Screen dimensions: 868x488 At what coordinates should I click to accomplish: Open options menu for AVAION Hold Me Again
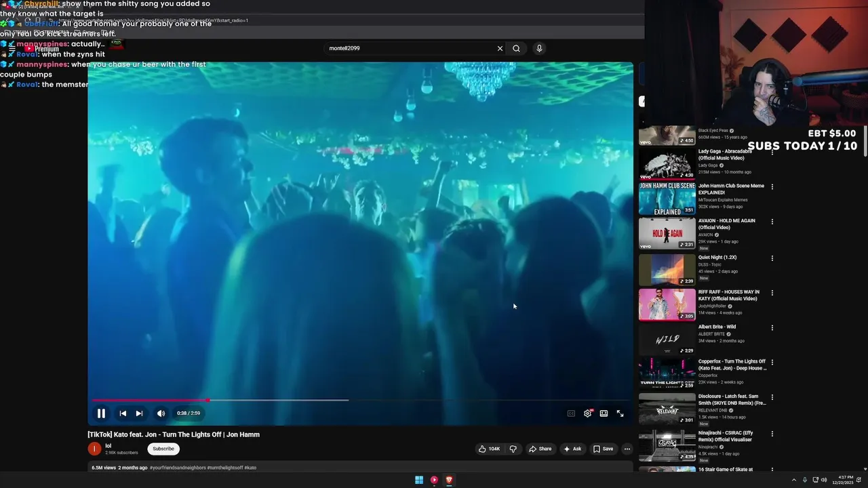[772, 222]
